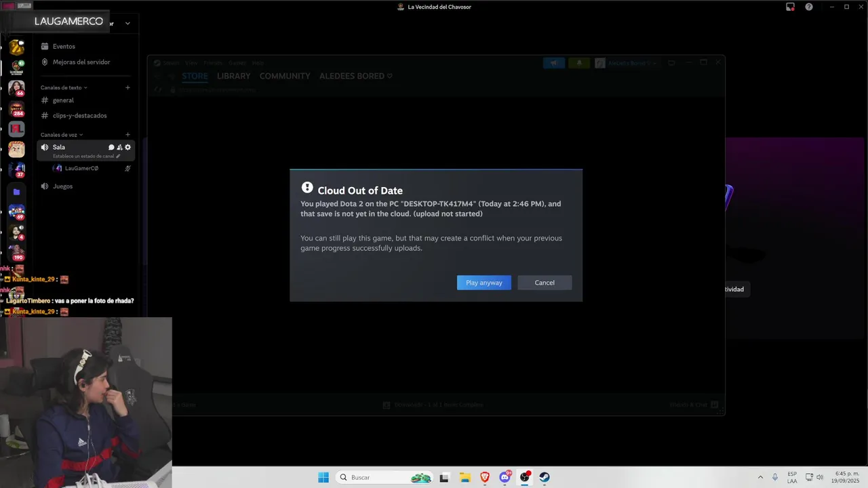Open the server with the 66 badge
The image size is (868, 488).
(x=16, y=88)
